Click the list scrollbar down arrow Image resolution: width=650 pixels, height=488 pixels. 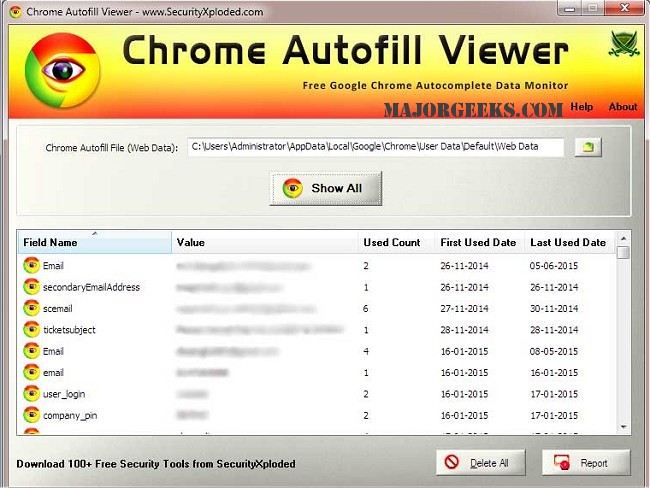[x=623, y=427]
